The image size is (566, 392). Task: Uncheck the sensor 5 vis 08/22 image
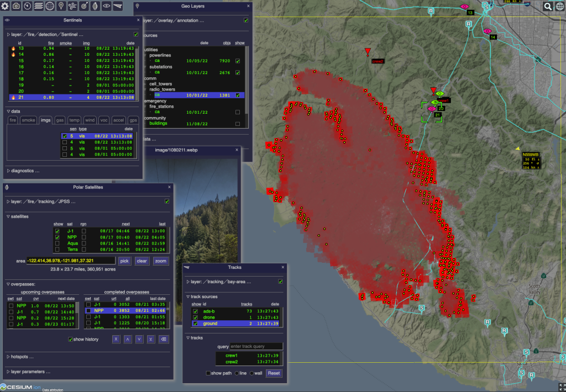pos(65,136)
